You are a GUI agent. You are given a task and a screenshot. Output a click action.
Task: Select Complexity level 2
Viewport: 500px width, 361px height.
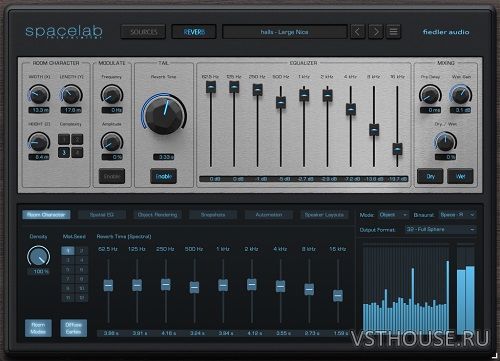coord(77,139)
